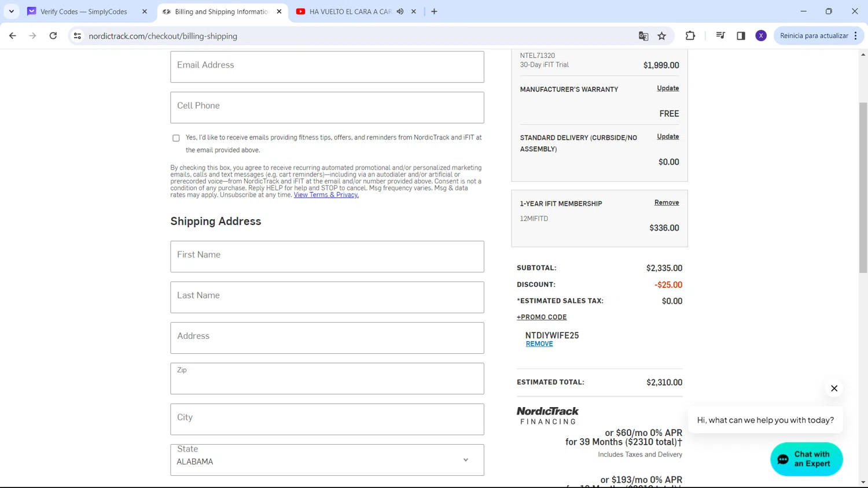View site information icon in address bar

tap(77, 36)
